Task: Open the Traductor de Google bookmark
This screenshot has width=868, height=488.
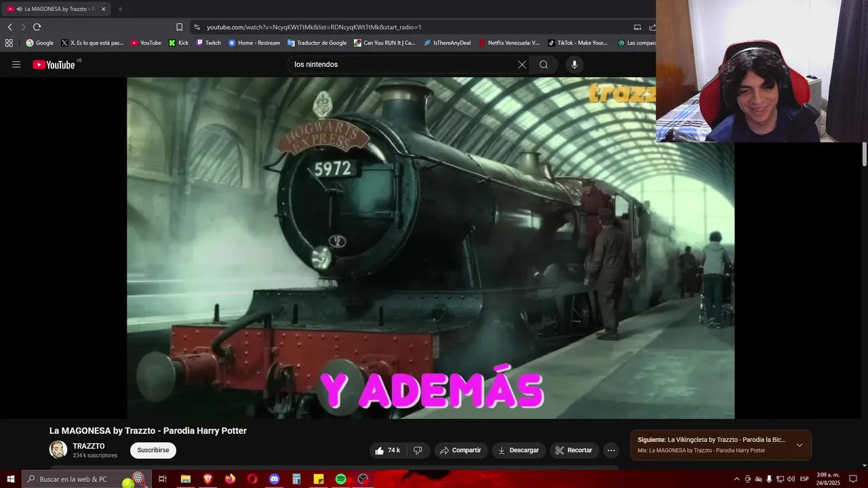Action: (317, 43)
